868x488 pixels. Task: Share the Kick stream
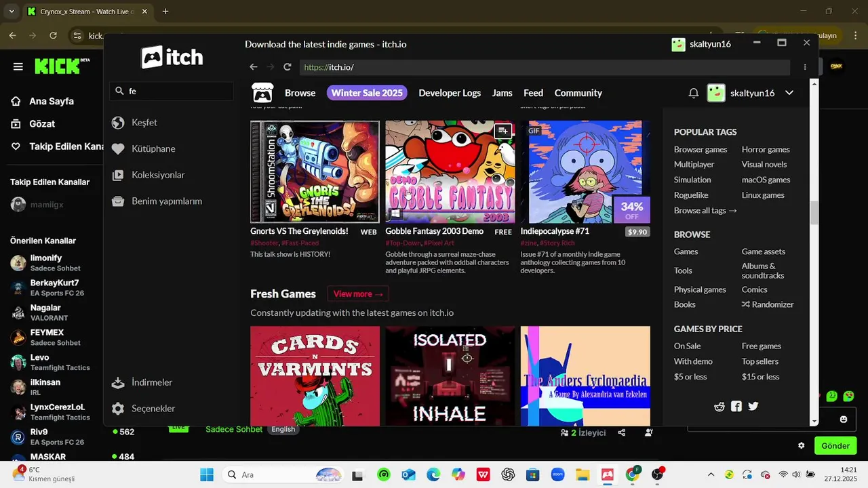pos(622,432)
